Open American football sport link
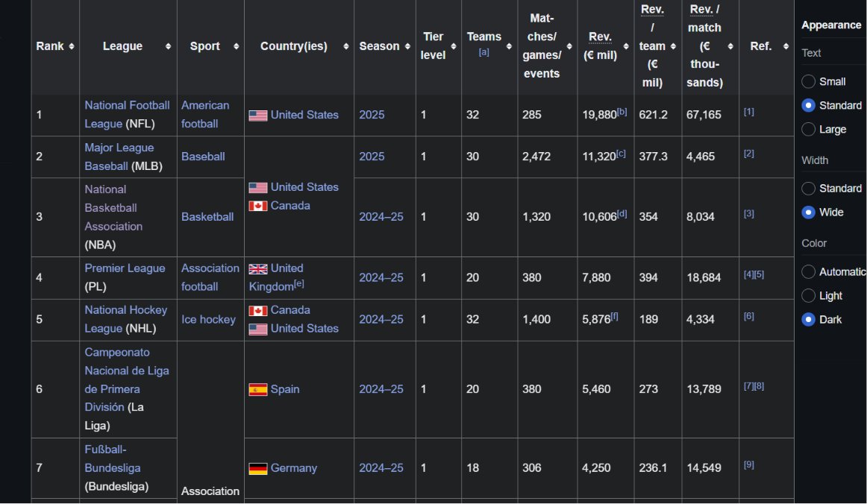 [x=205, y=114]
